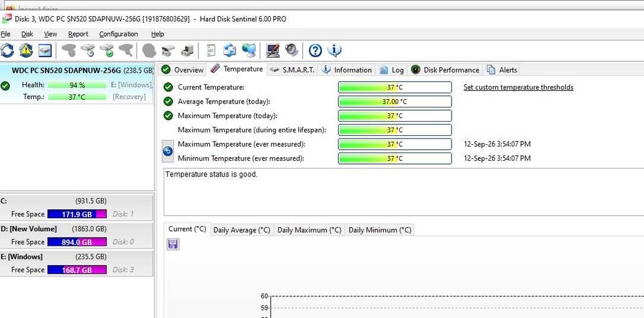Open the Help menu
Viewport: 644px width, 318px height.
click(x=157, y=34)
